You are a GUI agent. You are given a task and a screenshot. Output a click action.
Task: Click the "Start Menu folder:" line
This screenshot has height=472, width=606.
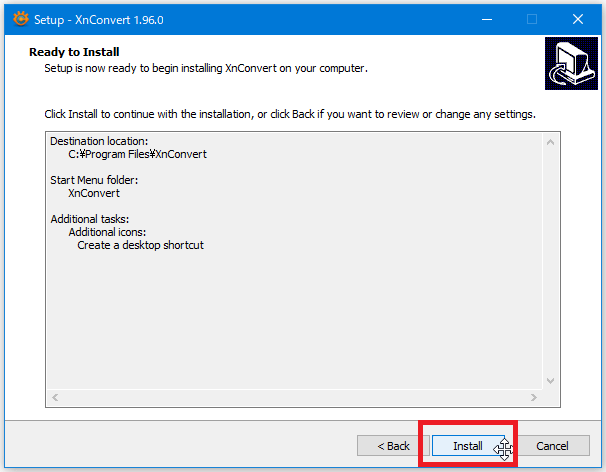tap(94, 180)
